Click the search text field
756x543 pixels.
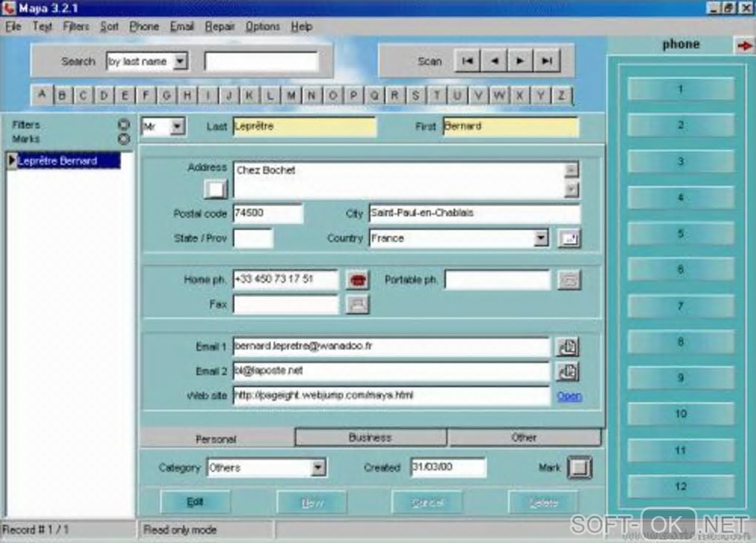262,62
